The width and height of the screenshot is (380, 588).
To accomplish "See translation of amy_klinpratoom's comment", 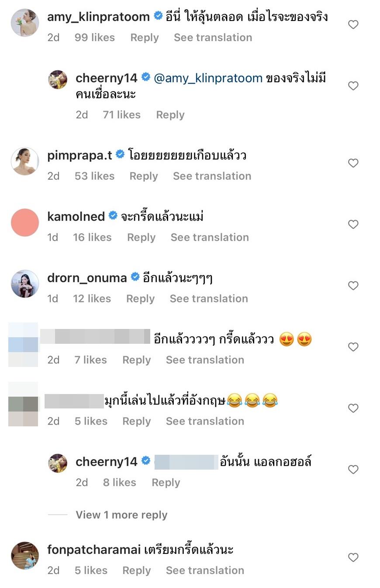I will pyautogui.click(x=213, y=38).
